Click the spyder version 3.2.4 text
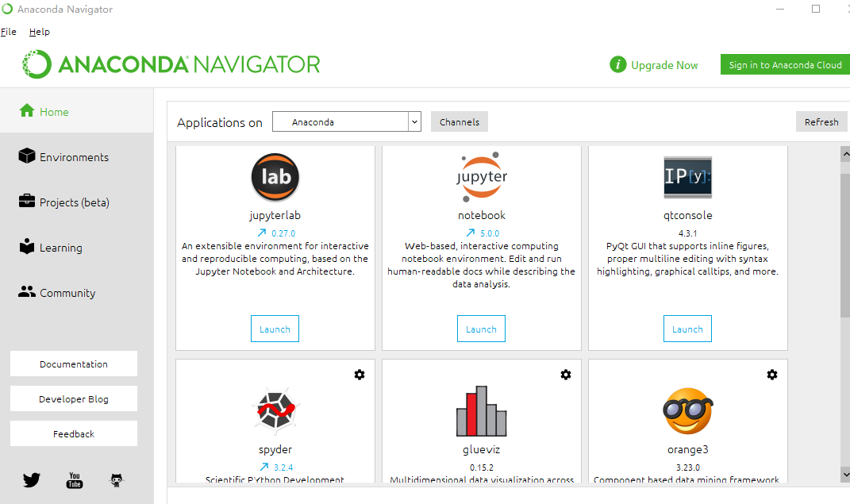850x504 pixels. (x=283, y=467)
